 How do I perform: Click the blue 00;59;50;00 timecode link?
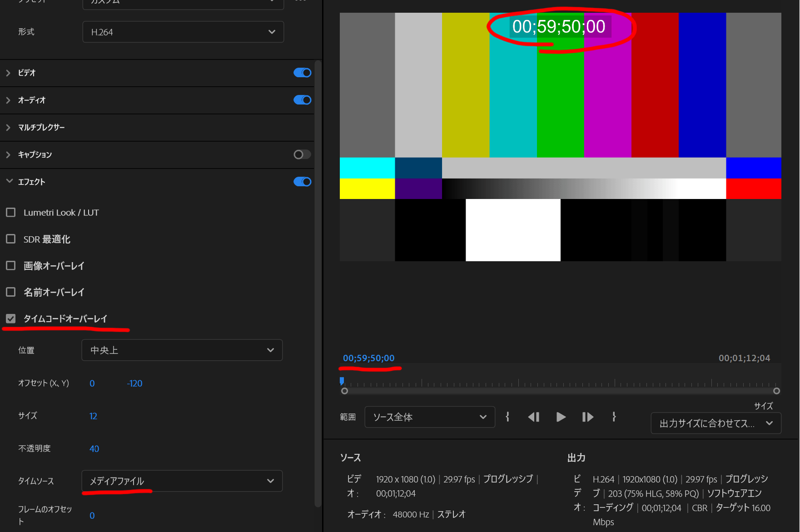(369, 358)
